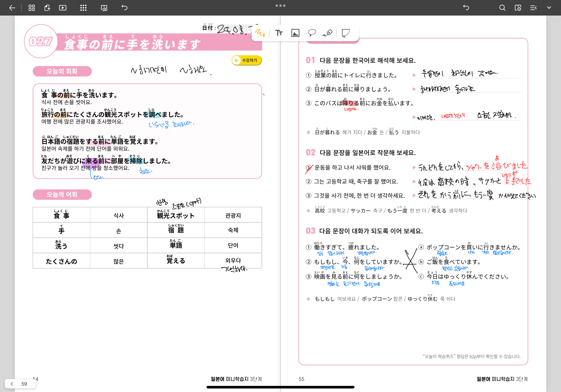561x392 pixels.
Task: Select the text tool (Tt)
Action: click(x=279, y=33)
